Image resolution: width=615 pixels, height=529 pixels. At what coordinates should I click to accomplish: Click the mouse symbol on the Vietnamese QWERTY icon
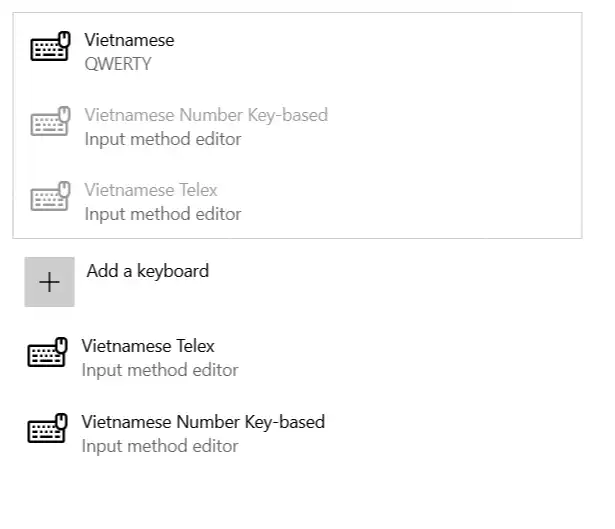[64, 39]
